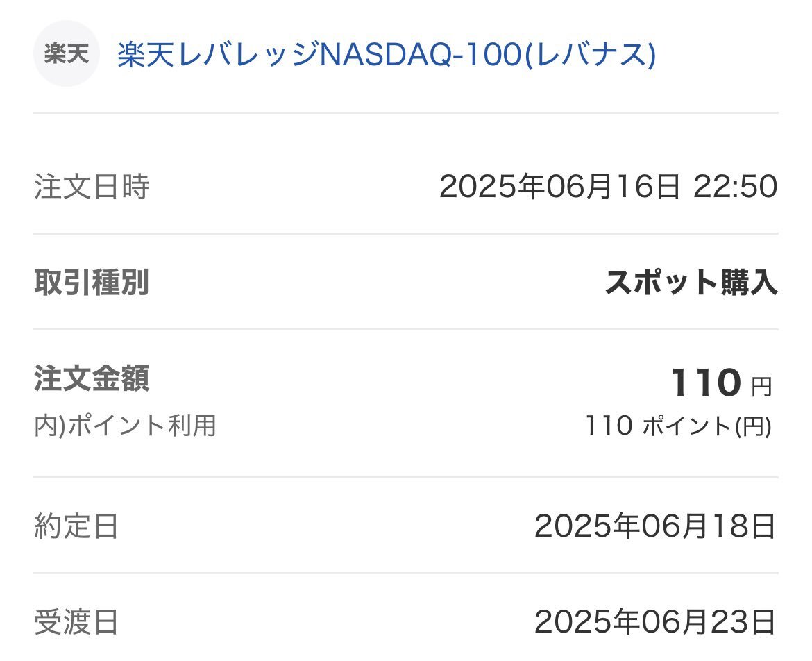Open the 楽天レバレッジNASDAQ-100(レバナス) fund link
This screenshot has width=812, height=661.
click(387, 54)
